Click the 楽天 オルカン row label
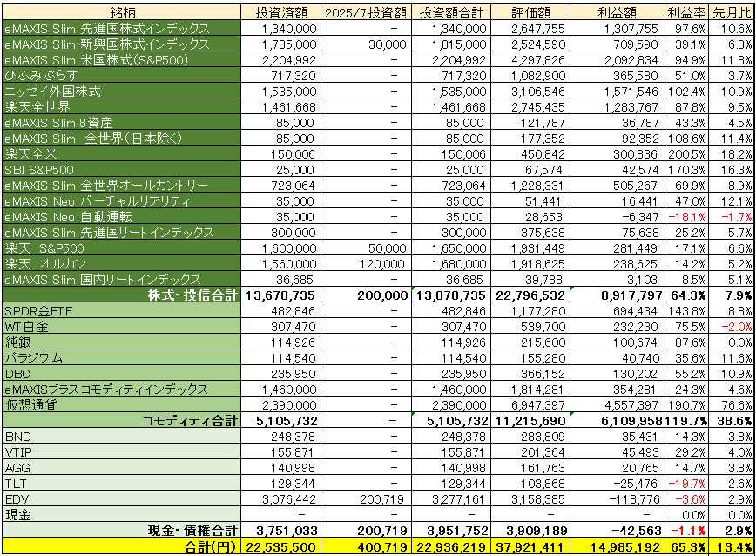Screen dimensions: 756x556 click(x=122, y=264)
